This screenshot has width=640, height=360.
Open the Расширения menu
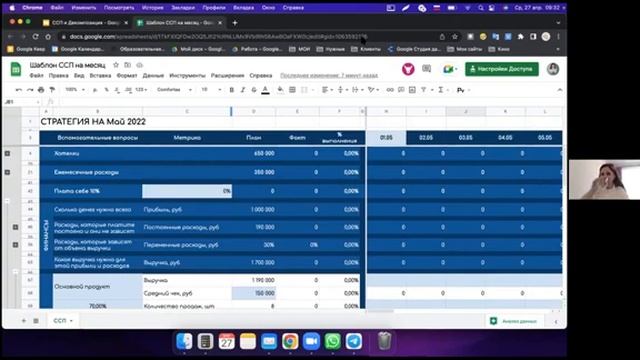[x=227, y=76]
